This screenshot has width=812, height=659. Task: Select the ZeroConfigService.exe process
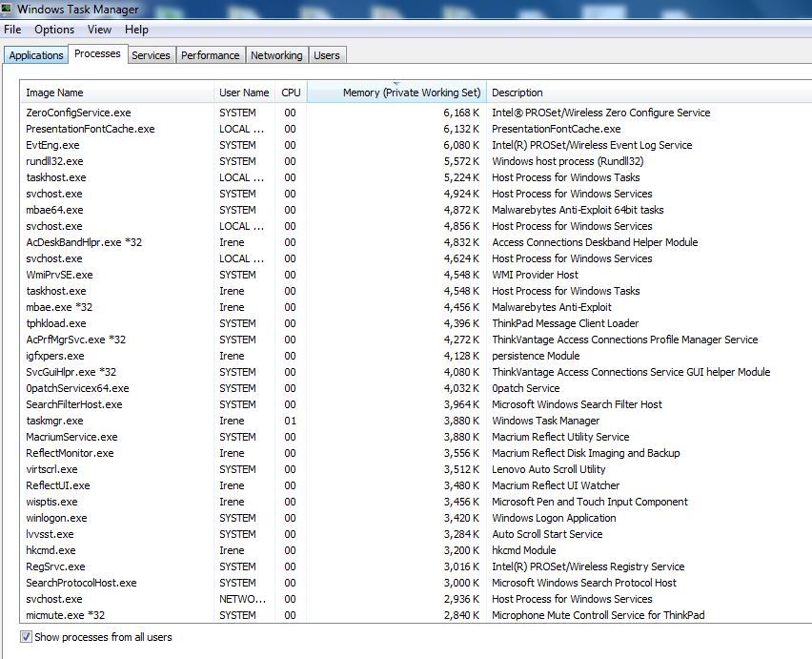(78, 113)
